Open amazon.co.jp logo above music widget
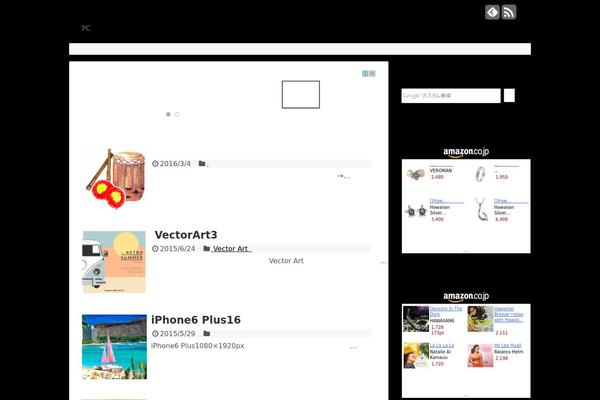The height and width of the screenshot is (400, 600). pos(466,296)
